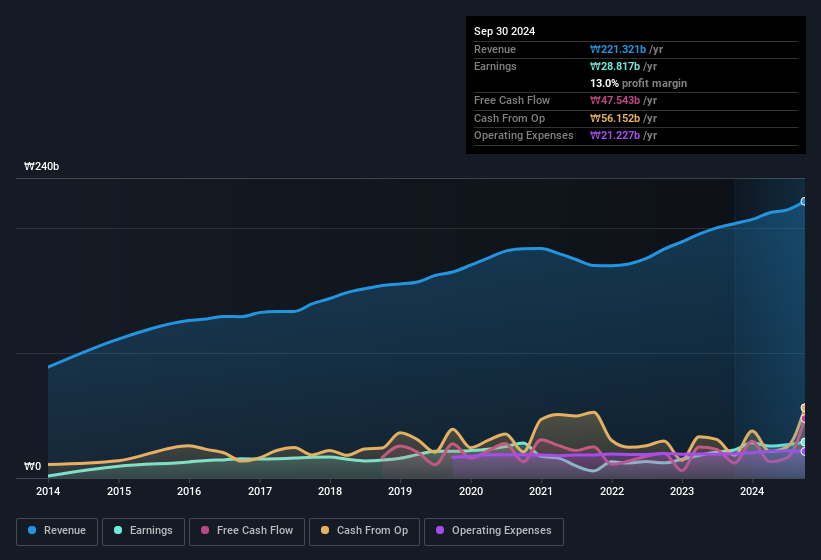Click the ₩56.152b cash from op value
The width and height of the screenshot is (821, 560).
[615, 118]
